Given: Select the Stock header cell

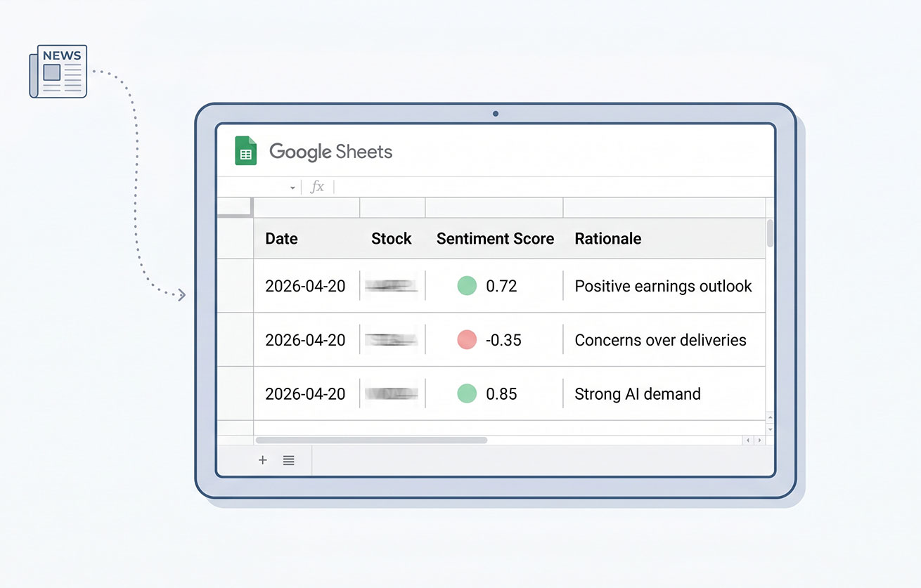Looking at the screenshot, I should point(392,239).
